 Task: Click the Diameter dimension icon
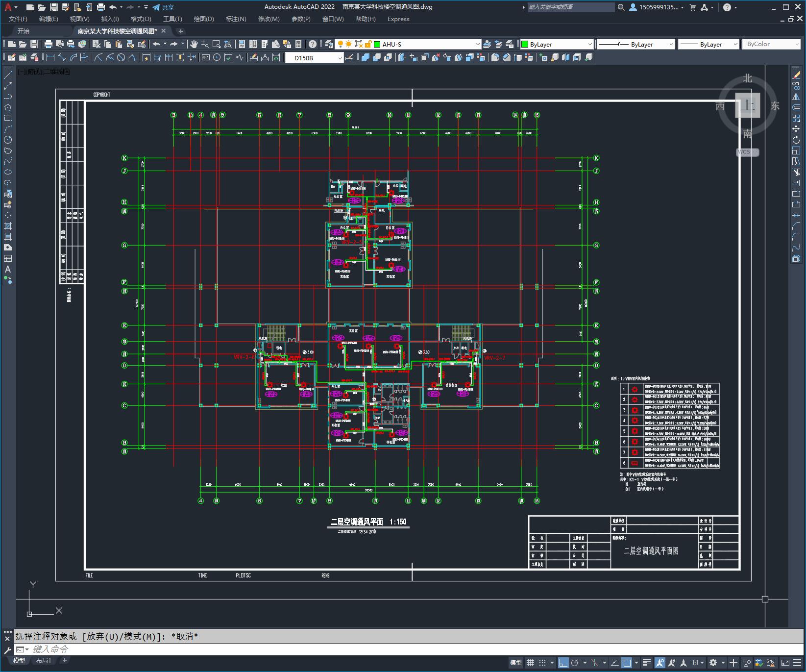tap(121, 57)
